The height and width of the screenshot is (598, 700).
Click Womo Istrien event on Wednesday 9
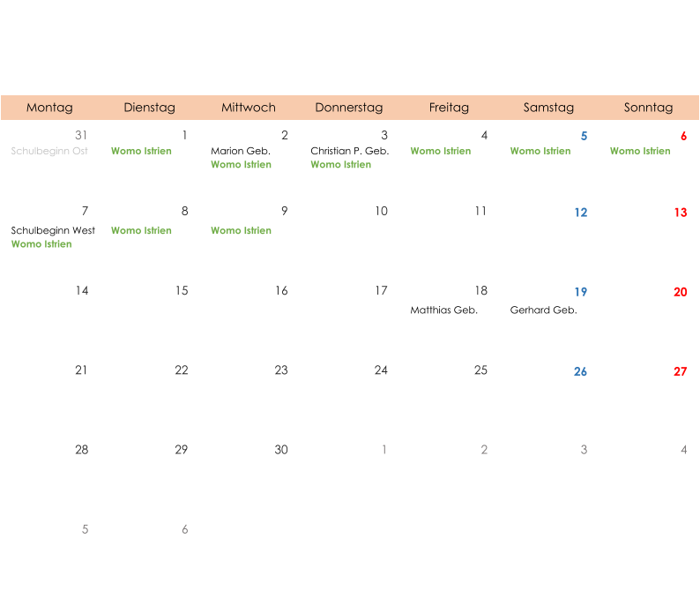pyautogui.click(x=241, y=231)
